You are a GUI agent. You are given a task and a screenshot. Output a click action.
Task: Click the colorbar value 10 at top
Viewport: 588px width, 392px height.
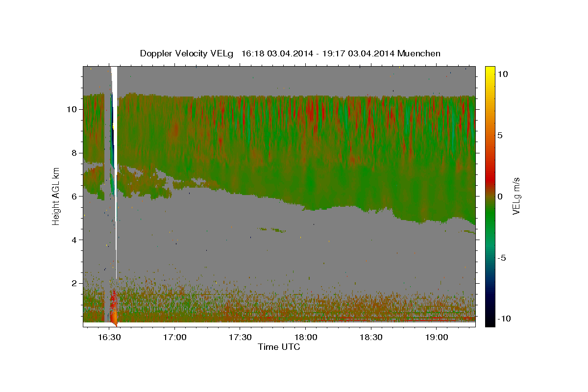pyautogui.click(x=503, y=74)
